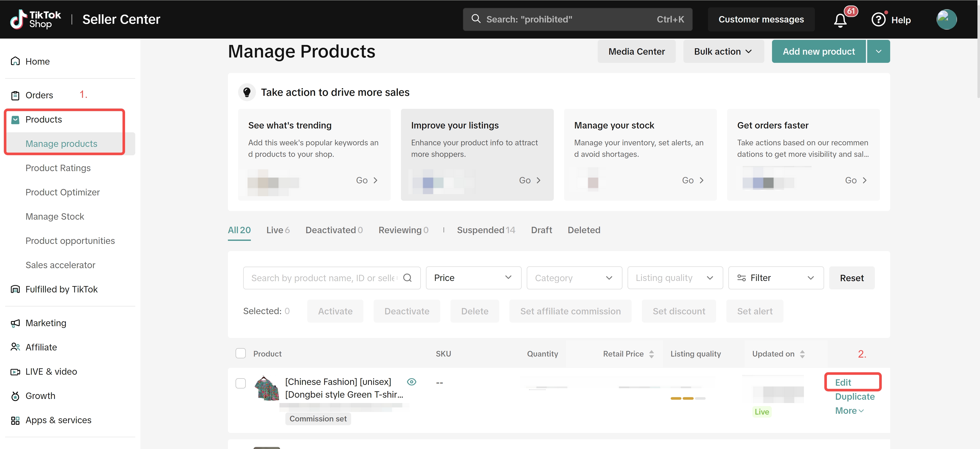Expand the Add new product arrow menu
This screenshot has height=449, width=980.
pos(878,51)
